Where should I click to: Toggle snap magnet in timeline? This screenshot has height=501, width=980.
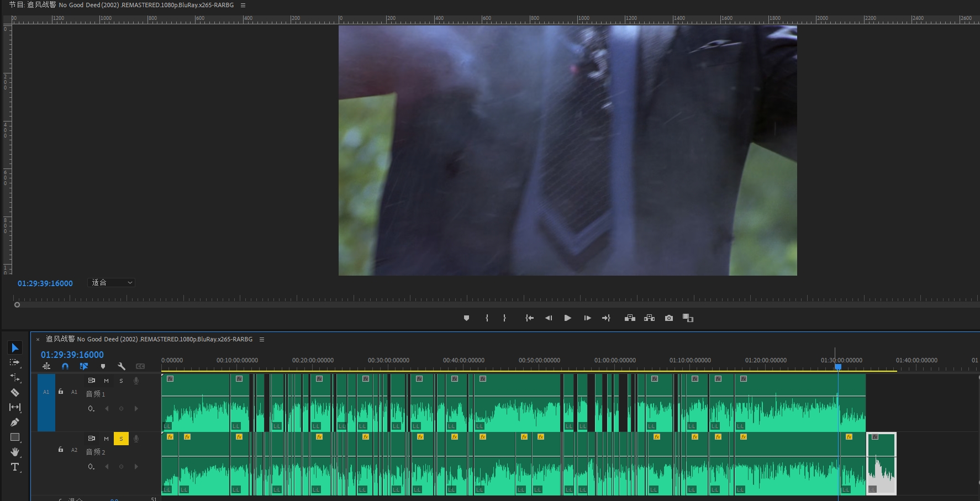coord(65,366)
